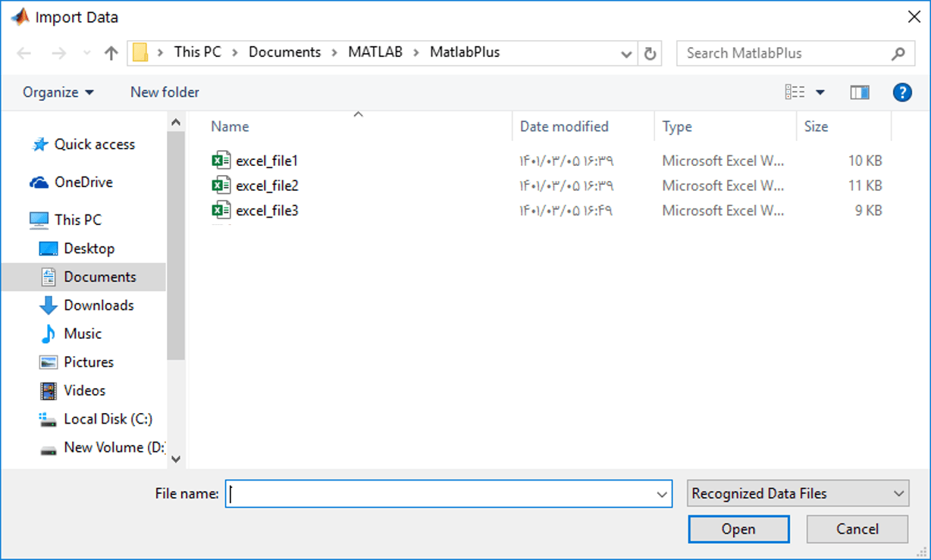Show the Preview pane icon
Screen dimensions: 931x560
click(860, 92)
